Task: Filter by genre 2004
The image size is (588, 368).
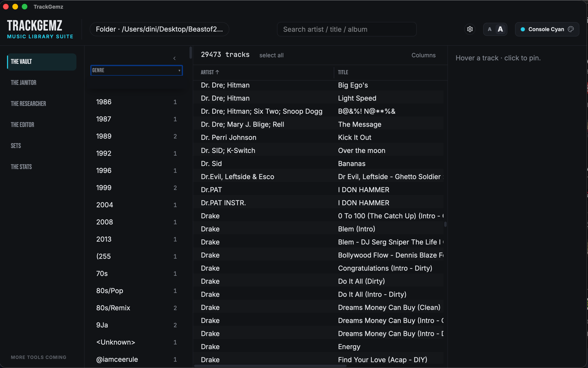Action: point(136,205)
